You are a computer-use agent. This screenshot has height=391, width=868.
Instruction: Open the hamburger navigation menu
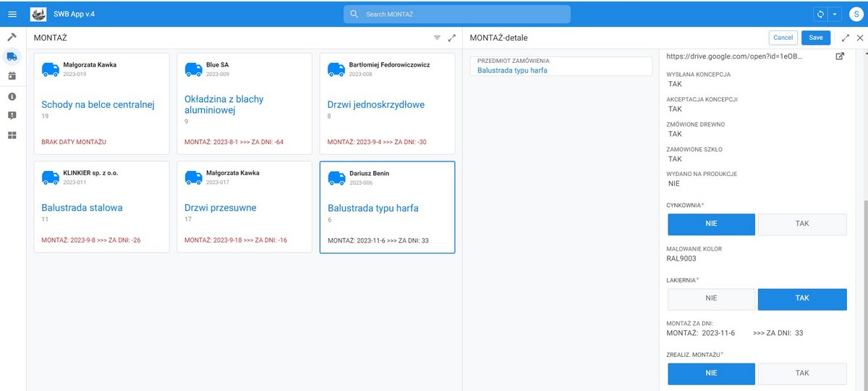tap(12, 14)
